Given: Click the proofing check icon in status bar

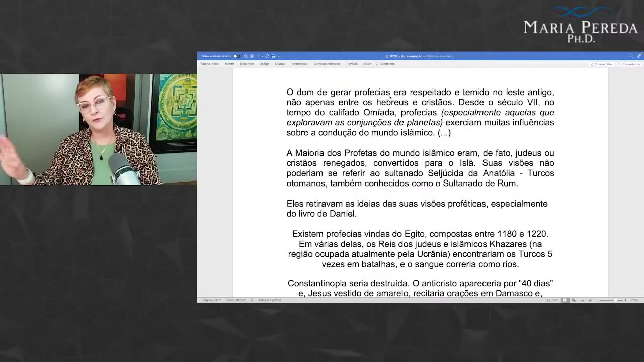Looking at the screenshot, I should point(251,300).
